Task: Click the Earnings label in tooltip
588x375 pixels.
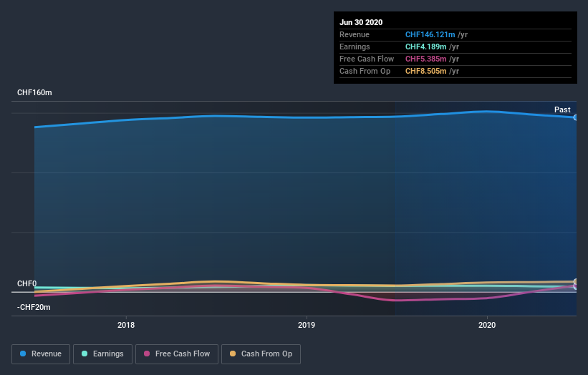Action: tap(355, 47)
